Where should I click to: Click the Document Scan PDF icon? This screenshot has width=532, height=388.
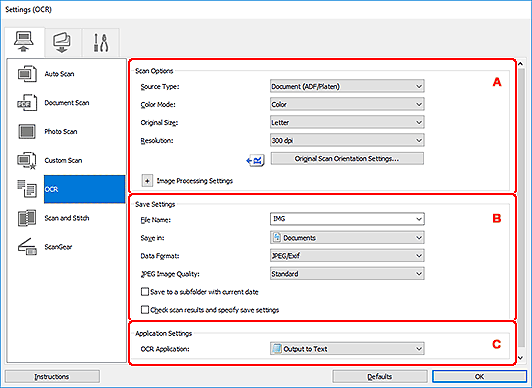click(27, 103)
